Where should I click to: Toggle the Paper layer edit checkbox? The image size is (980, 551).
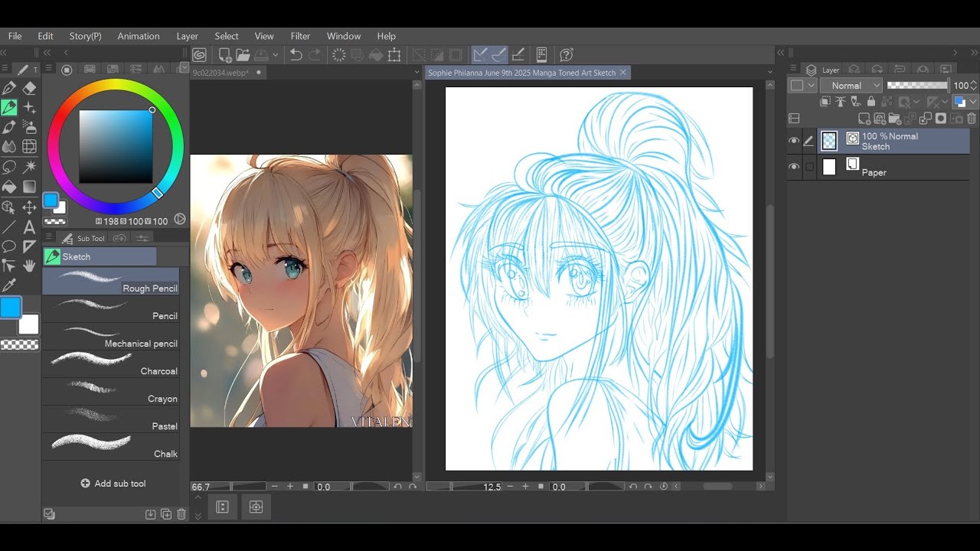[809, 167]
